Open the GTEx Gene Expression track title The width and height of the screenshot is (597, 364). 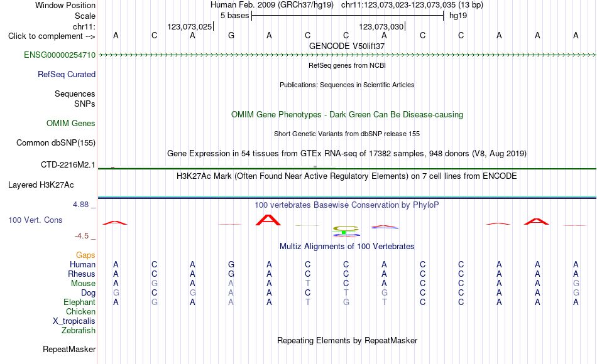(x=347, y=154)
